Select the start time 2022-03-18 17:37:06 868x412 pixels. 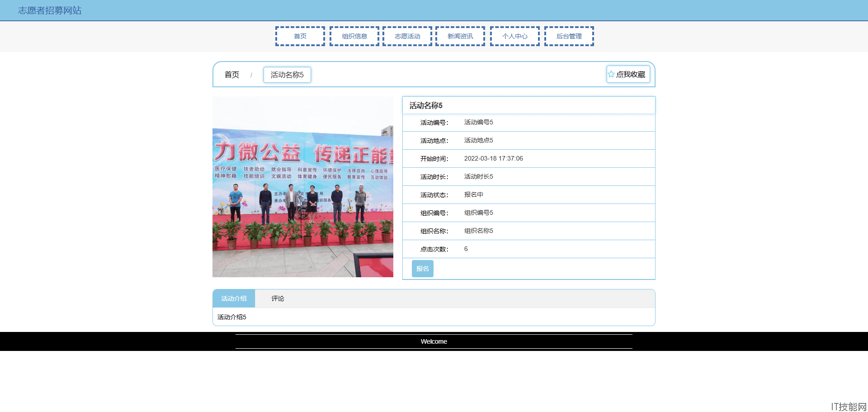click(494, 158)
